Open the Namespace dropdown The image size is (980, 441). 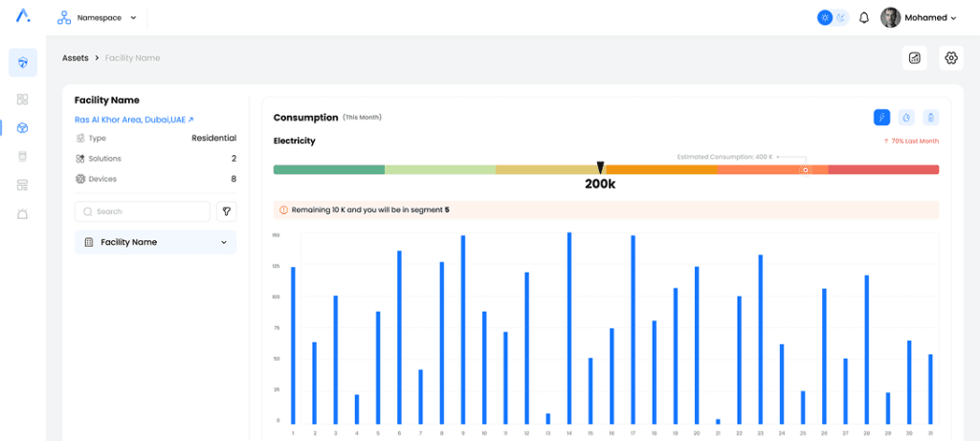click(x=97, y=17)
